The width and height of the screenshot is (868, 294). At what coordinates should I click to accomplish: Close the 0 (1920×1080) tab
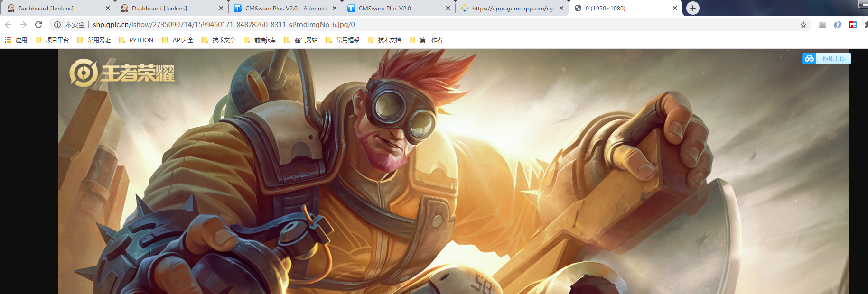pos(675,8)
